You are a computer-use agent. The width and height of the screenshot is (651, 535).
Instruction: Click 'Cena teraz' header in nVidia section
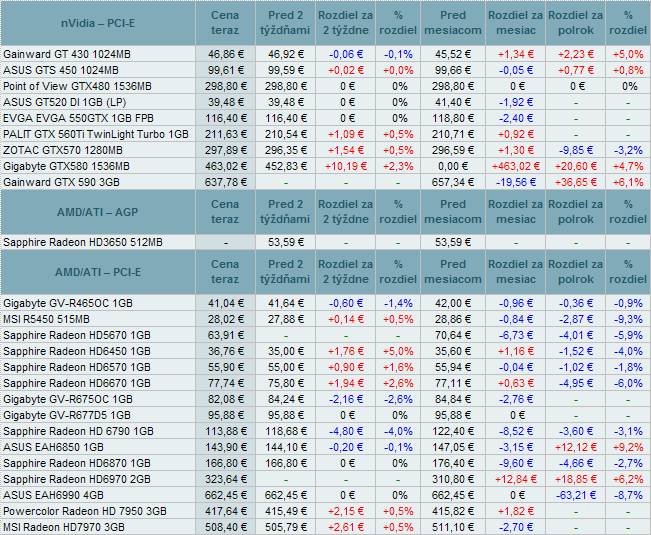click(225, 23)
